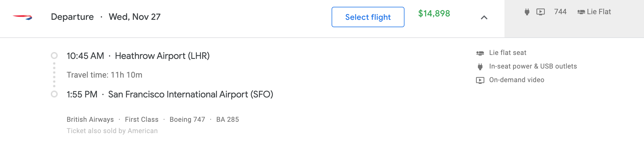The width and height of the screenshot is (644, 145).
Task: Click the video screen icon in gray panel
Action: coord(540,12)
